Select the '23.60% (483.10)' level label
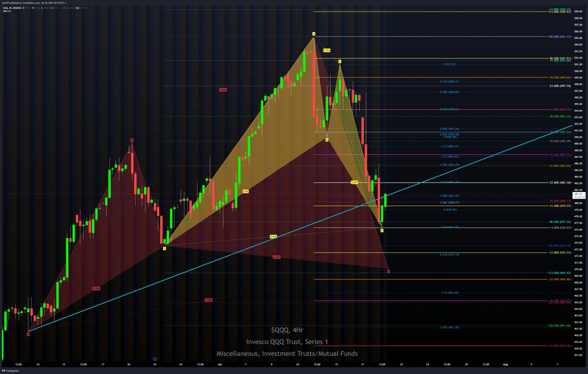588x374 pixels. 561,183
